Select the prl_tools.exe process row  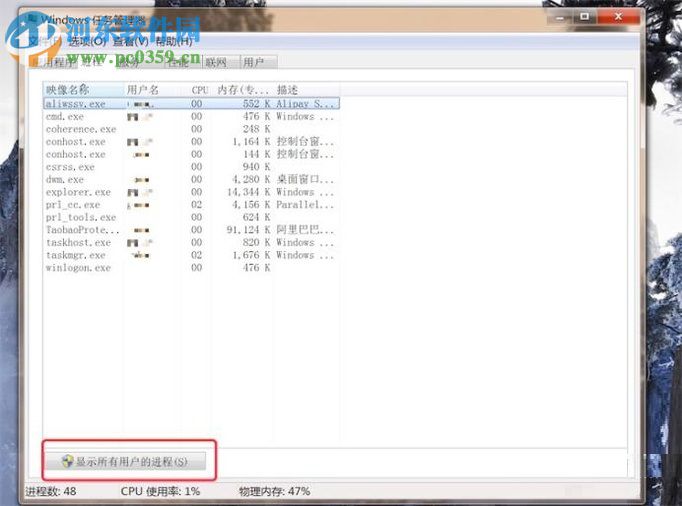click(x=191, y=217)
